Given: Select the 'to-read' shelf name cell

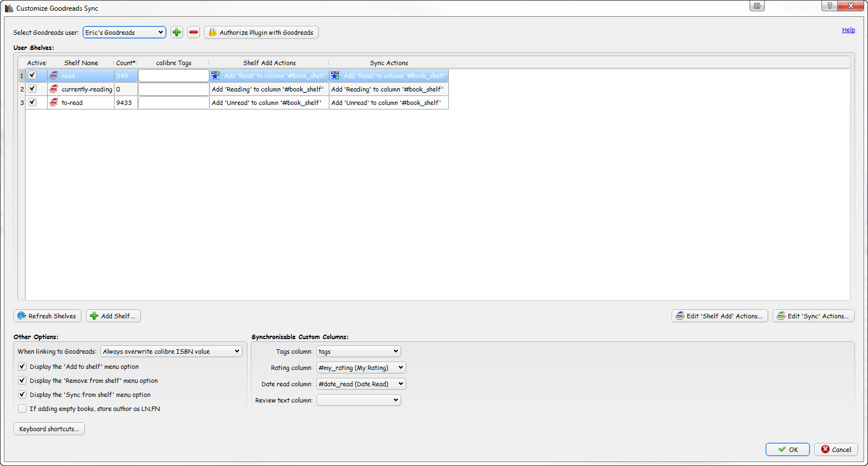Looking at the screenshot, I should click(x=81, y=103).
